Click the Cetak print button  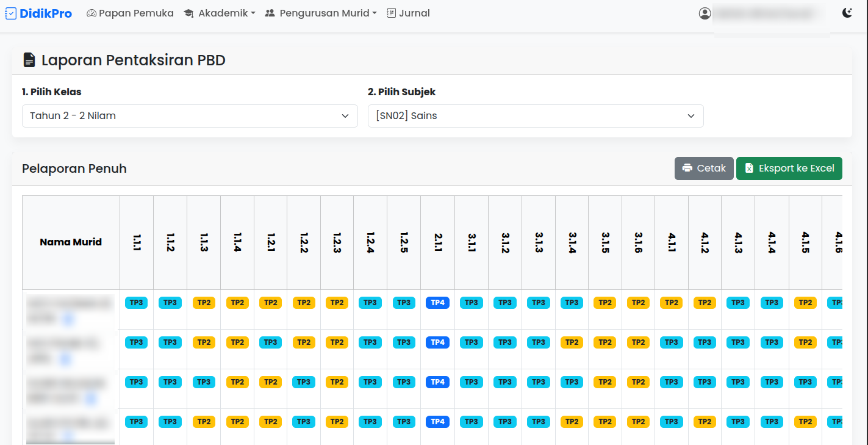coord(704,168)
